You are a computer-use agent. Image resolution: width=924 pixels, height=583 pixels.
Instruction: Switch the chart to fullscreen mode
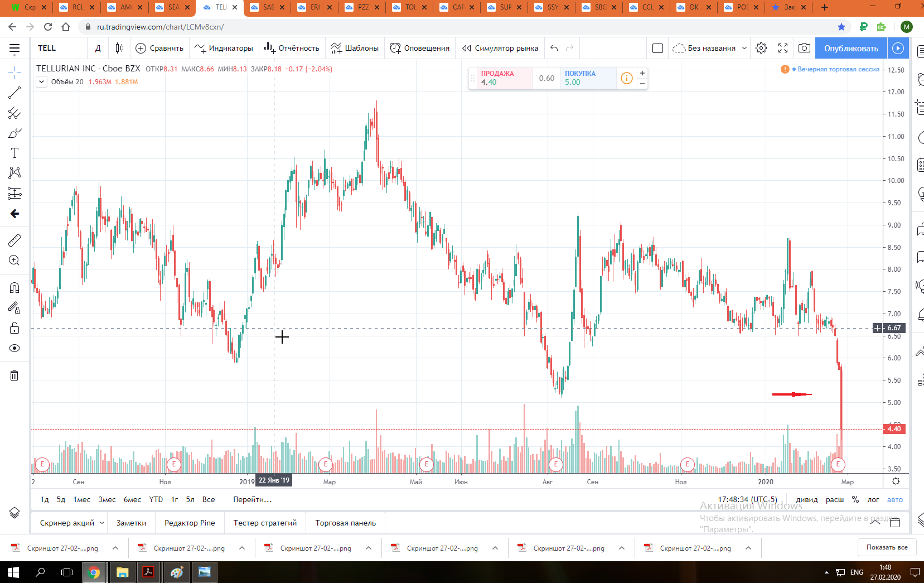(x=783, y=48)
